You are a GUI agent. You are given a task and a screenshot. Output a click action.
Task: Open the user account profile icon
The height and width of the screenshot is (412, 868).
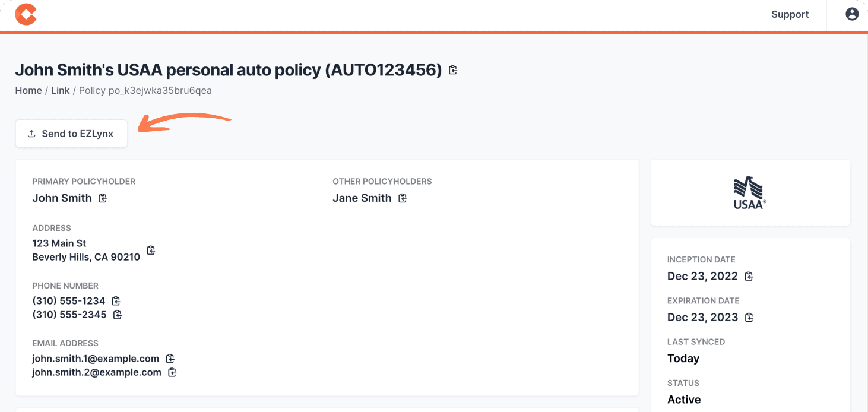pyautogui.click(x=852, y=14)
